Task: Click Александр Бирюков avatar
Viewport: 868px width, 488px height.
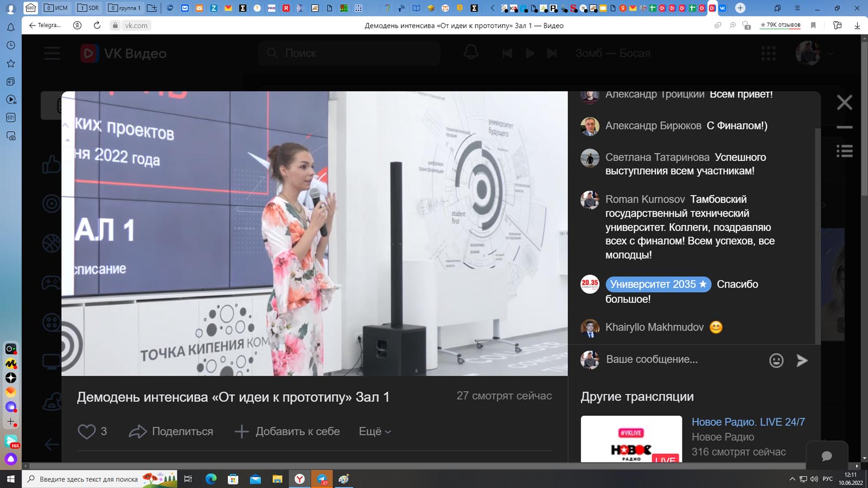Action: pos(590,126)
